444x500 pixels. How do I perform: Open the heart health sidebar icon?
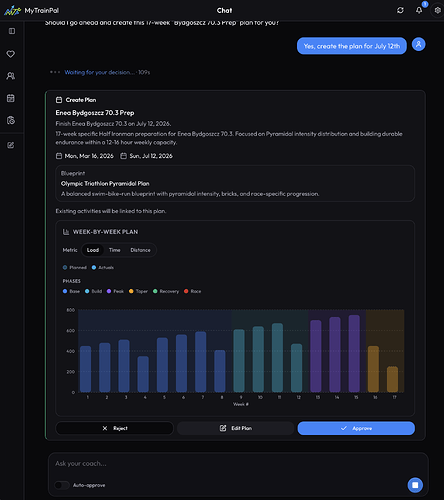coord(11,54)
